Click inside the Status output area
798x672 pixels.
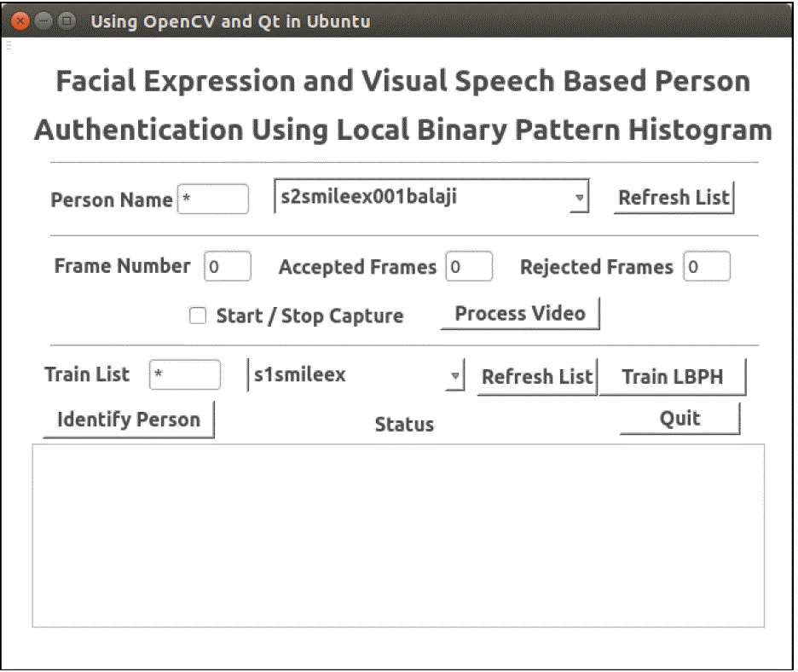pyautogui.click(x=398, y=536)
